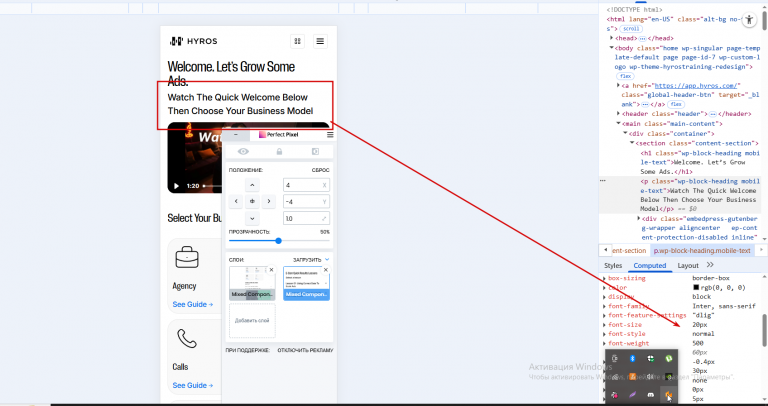Open the See Guide link under Agency
The height and width of the screenshot is (406, 768).
[x=192, y=304]
